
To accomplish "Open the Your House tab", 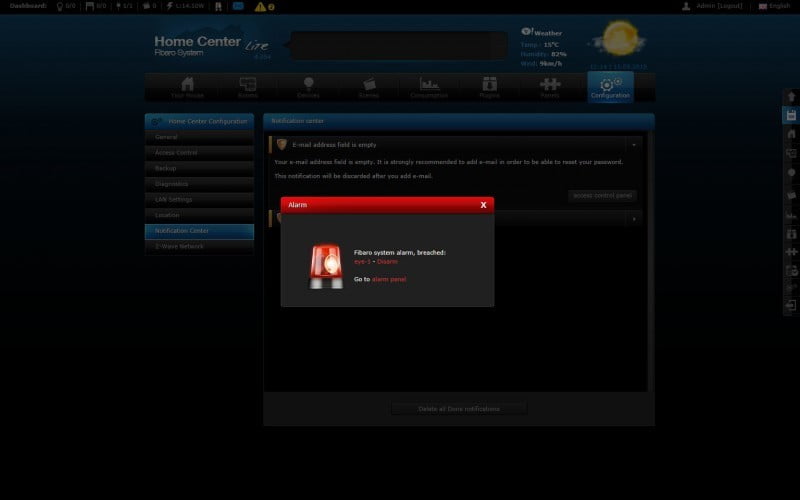I will (186, 87).
